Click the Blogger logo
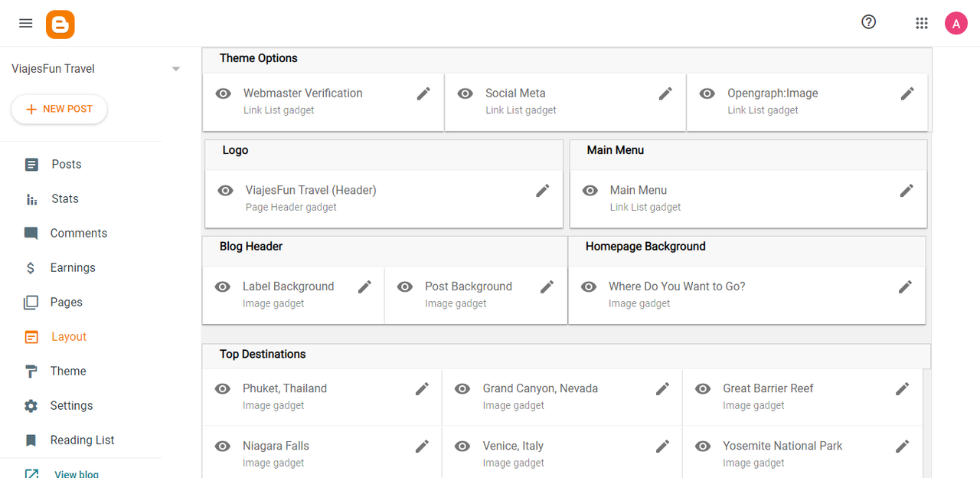Image resolution: width=980 pixels, height=478 pixels. point(60,24)
